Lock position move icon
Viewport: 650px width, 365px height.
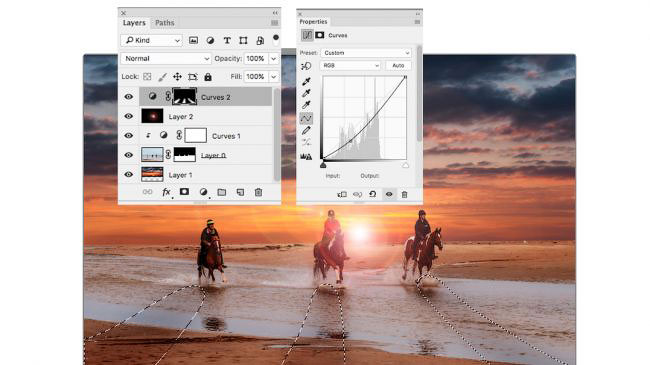click(x=177, y=77)
